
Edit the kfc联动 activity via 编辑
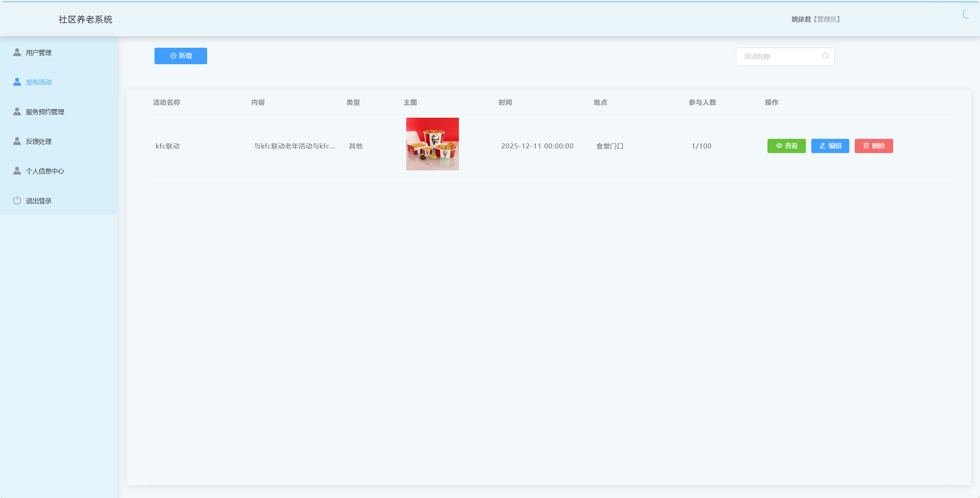pos(830,146)
